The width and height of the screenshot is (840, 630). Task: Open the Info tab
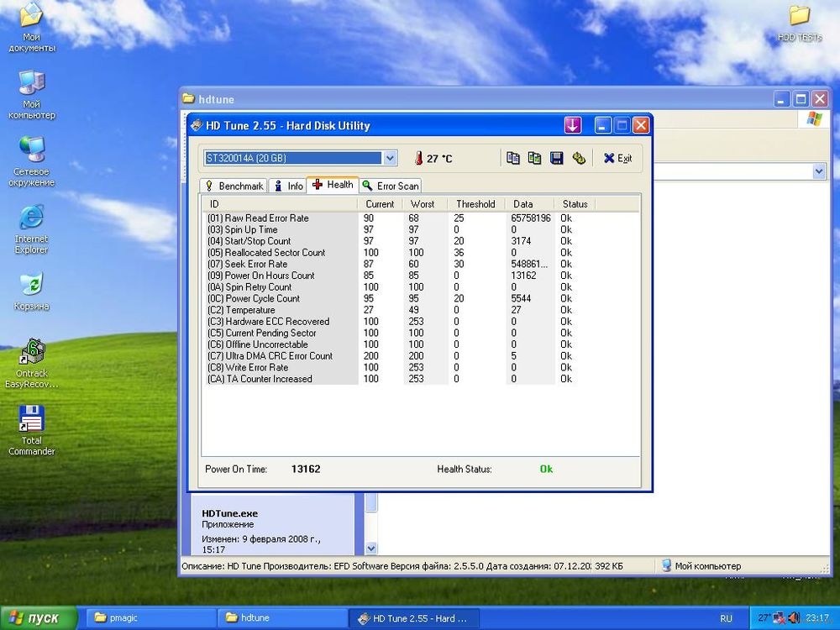pos(288,186)
